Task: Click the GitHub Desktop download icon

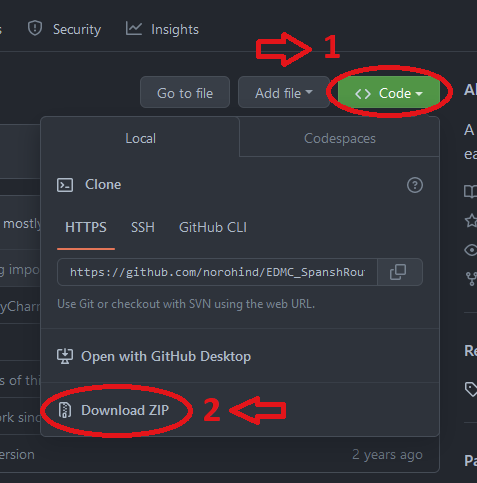Action: pyautogui.click(x=65, y=356)
